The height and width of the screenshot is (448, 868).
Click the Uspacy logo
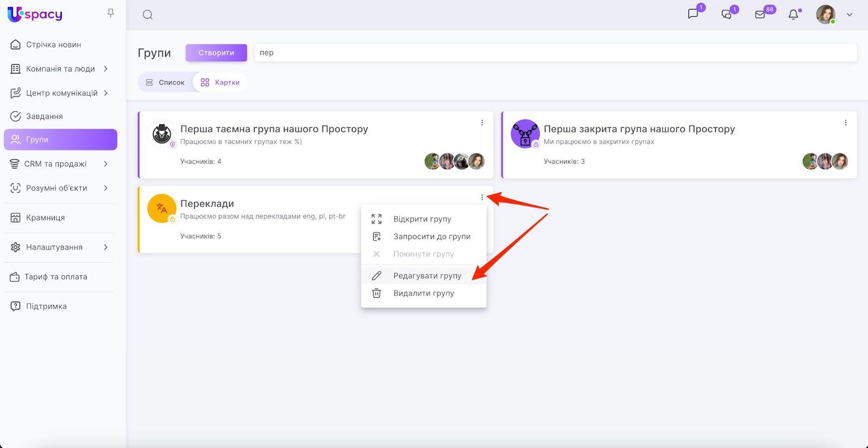click(x=35, y=14)
